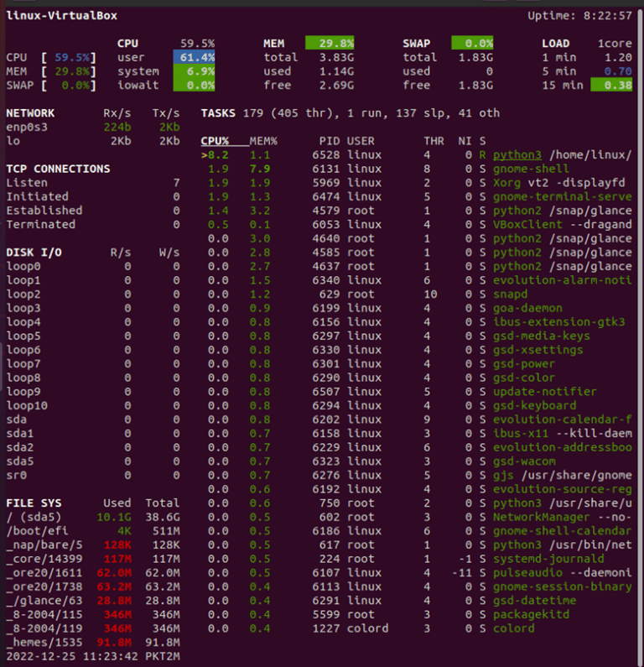Click the USER column header
Viewport: 644px width, 667px height.
[361, 141]
